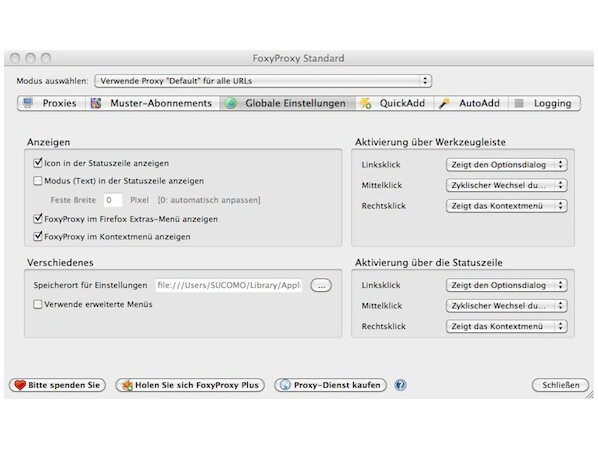Screen dimensions: 598x449
Task: Click the globe icon of Globale Einstellungen
Action: (x=230, y=103)
